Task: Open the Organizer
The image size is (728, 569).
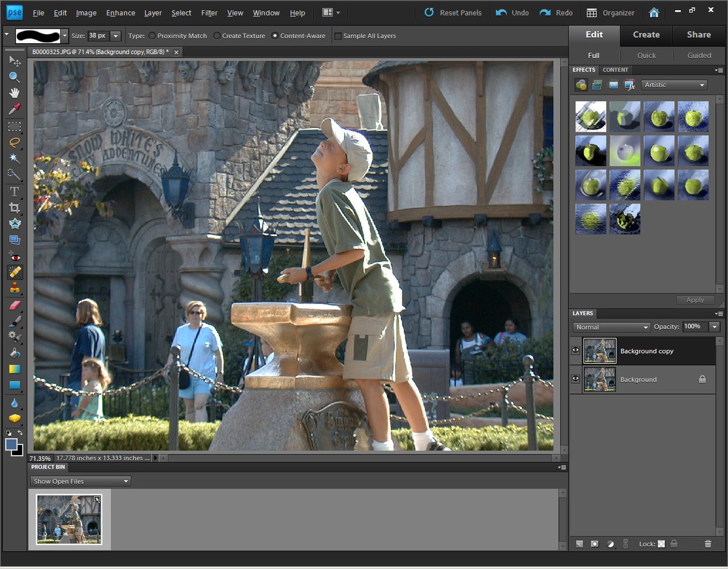Action: 610,13
